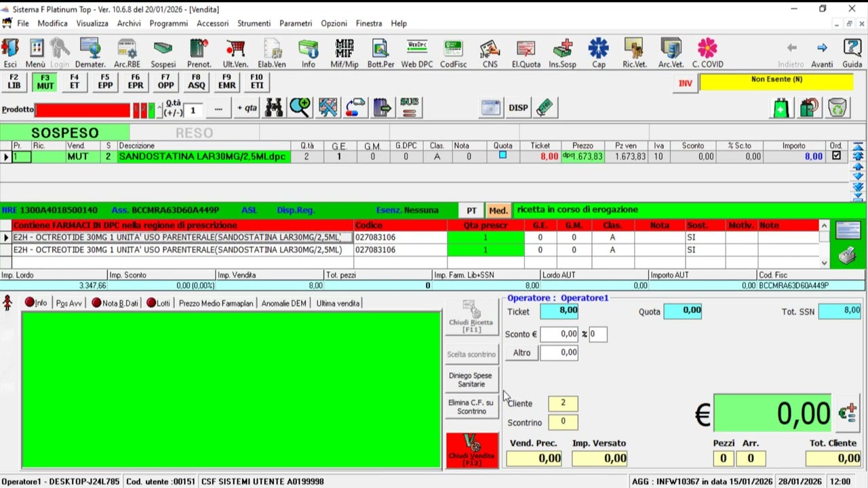Click the Sconto € amount field
Screen dimensions: 868x488
[559, 333]
